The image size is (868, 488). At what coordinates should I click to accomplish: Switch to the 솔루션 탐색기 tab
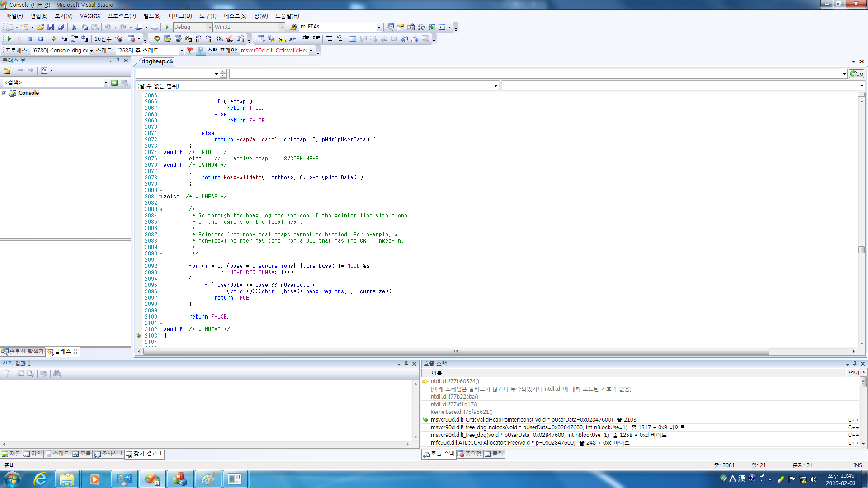[x=23, y=352]
